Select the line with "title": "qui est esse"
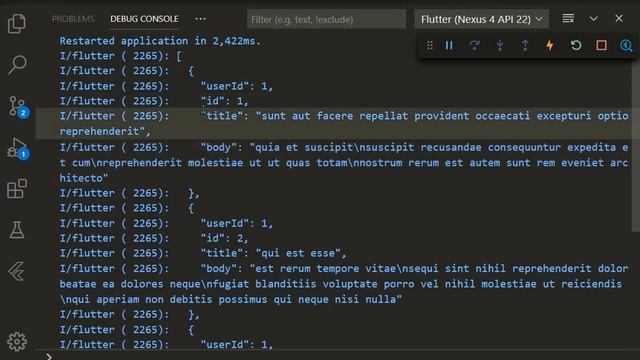Screen dimensions: 640x360 click(203, 253)
